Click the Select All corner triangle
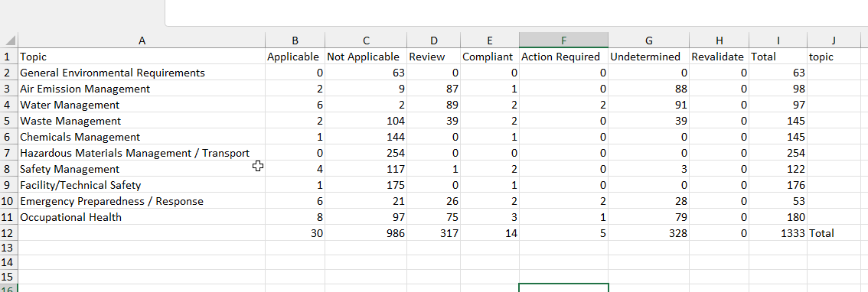Screen dimensions: 868x292 pyautogui.click(x=9, y=41)
